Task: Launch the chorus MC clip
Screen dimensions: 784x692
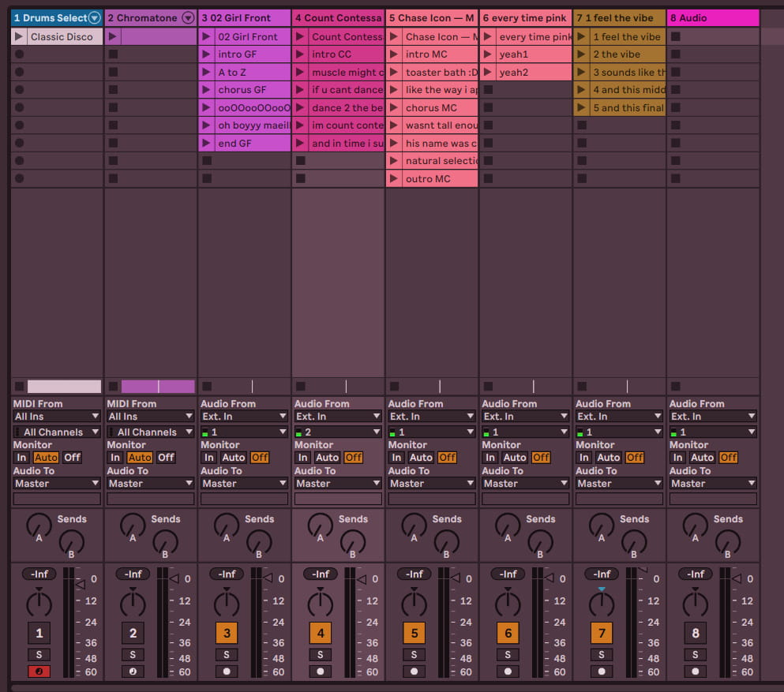Action: (394, 107)
